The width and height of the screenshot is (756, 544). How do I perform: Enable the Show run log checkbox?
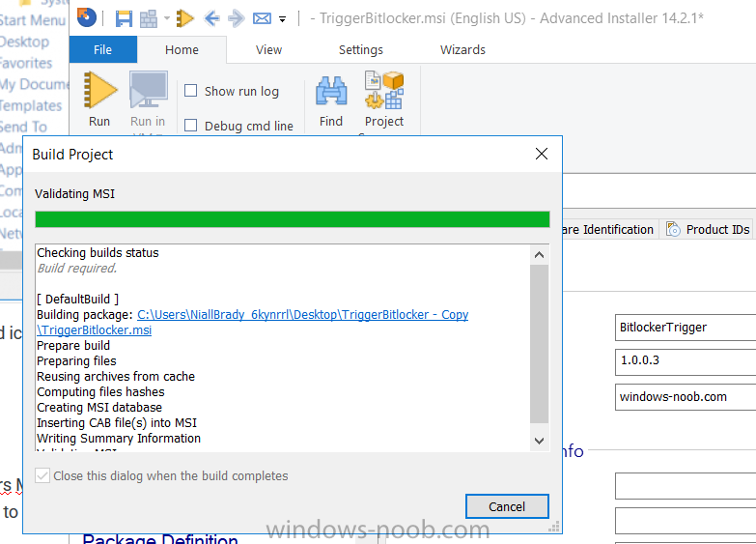(x=191, y=91)
